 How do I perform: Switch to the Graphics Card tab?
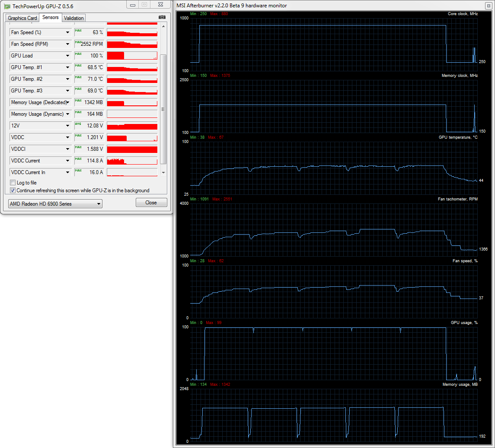click(22, 18)
